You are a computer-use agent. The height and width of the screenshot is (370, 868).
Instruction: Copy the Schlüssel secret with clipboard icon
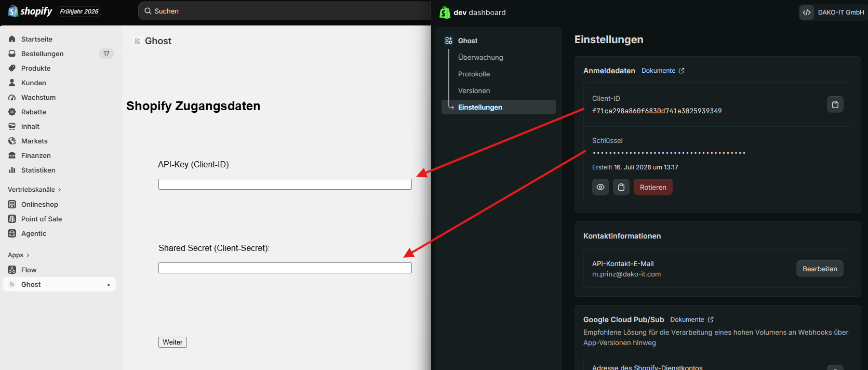pyautogui.click(x=621, y=187)
